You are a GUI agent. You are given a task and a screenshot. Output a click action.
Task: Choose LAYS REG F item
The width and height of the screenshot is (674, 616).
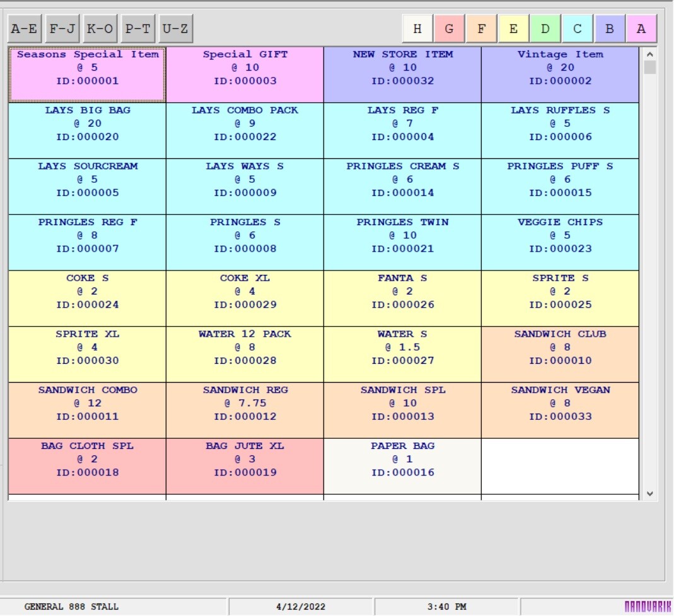[403, 131]
